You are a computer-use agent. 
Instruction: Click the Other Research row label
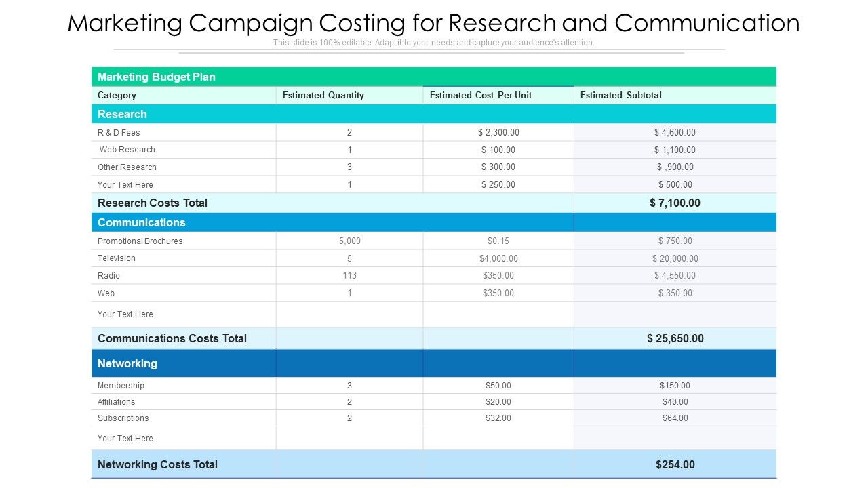[x=127, y=167]
